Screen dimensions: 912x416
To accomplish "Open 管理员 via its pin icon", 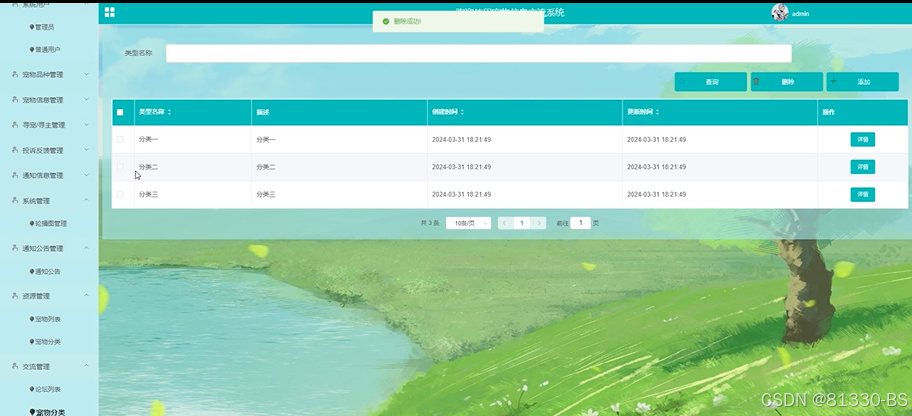I will click(x=31, y=27).
